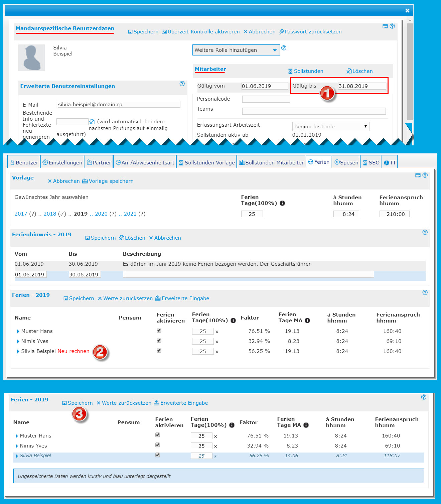This screenshot has height=504, width=441.
Task: Expand the Muster Hans row, middle table
Action: pyautogui.click(x=18, y=332)
